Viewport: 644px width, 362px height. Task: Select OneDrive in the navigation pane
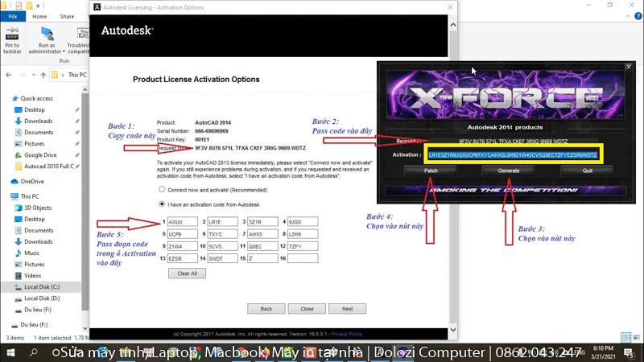(x=32, y=182)
